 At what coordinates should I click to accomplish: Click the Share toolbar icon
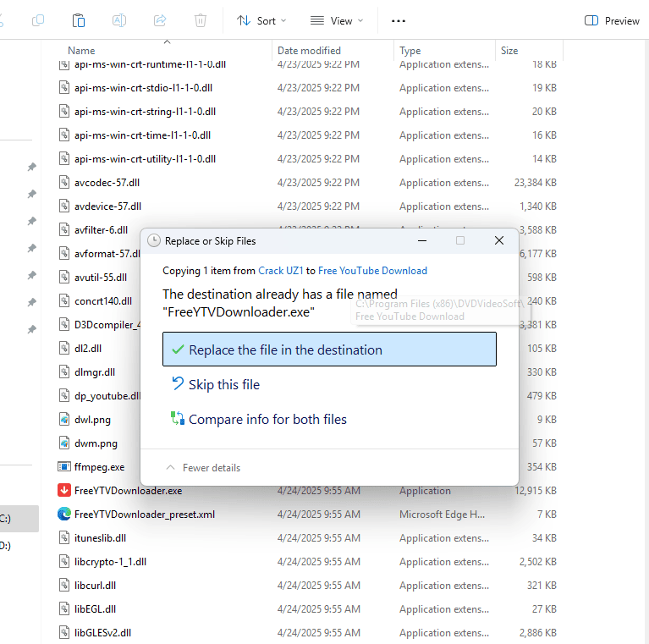coord(160,20)
